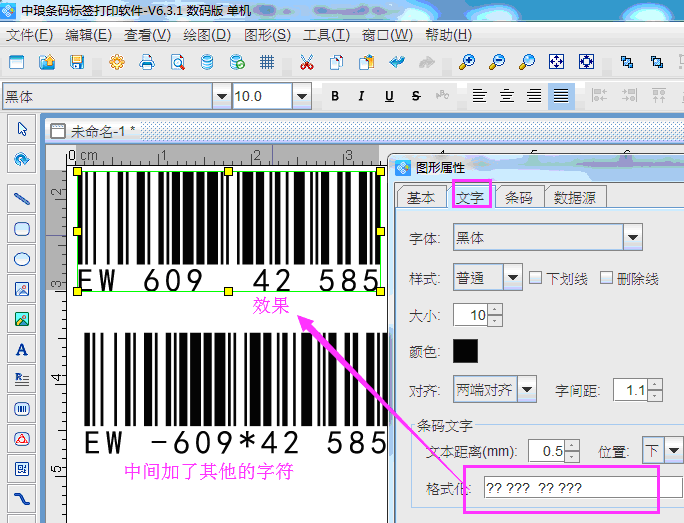Enable the 删除线 strikethrough checkbox
Screen dimensions: 684x523
606,278
